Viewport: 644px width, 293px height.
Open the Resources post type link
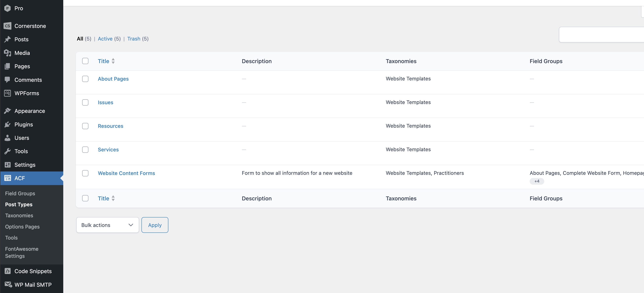pyautogui.click(x=110, y=126)
